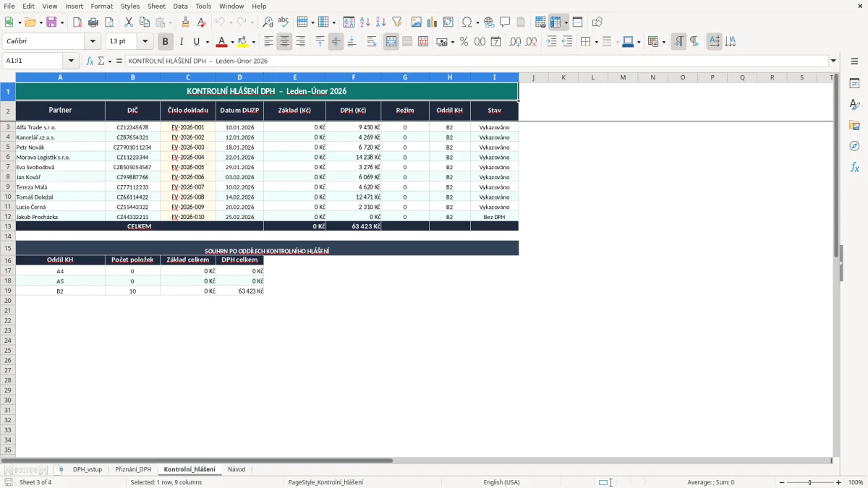Select the column F header
Image resolution: width=868 pixels, height=488 pixels.
[354, 77]
